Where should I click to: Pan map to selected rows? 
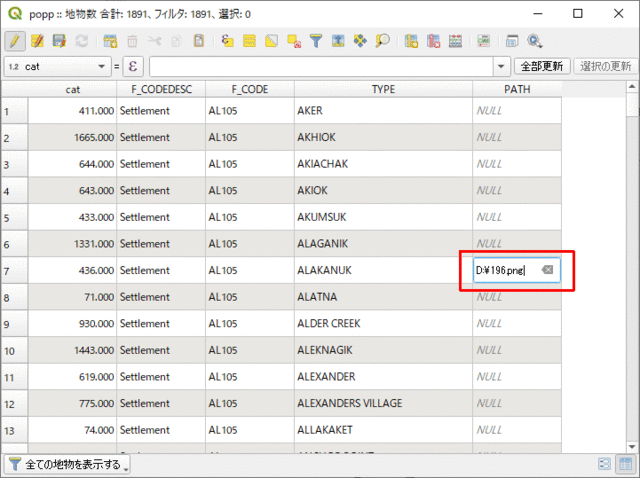tap(360, 41)
